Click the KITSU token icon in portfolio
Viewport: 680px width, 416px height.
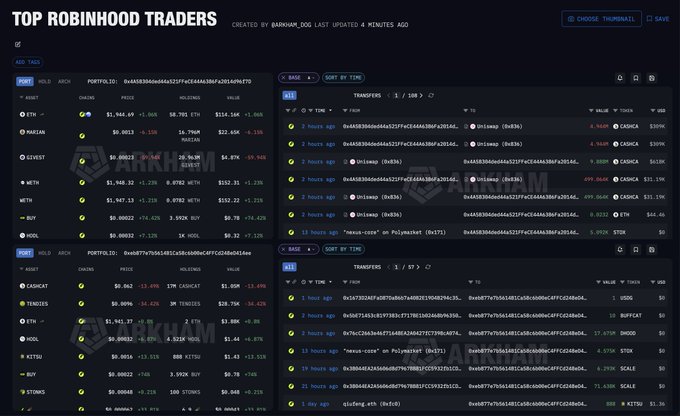(x=22, y=357)
